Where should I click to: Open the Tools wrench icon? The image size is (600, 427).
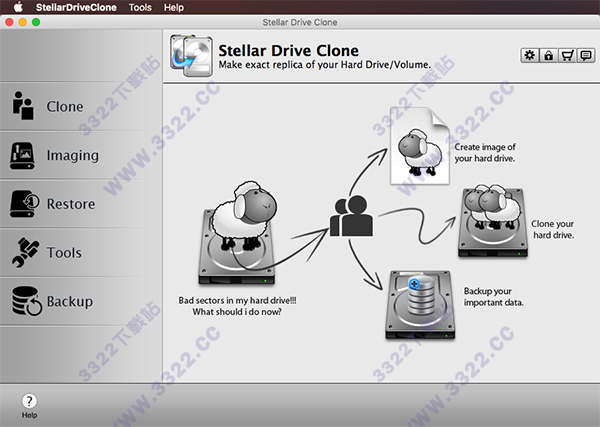tap(25, 252)
